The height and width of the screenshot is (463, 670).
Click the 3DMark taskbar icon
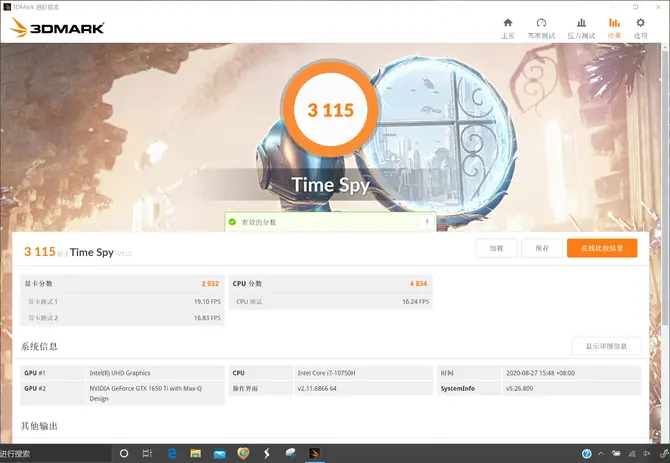pos(315,453)
